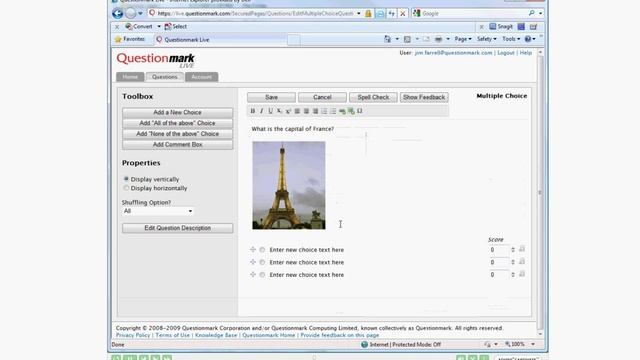Open Convert toolbar dropdown arrow
This screenshot has height=360, width=640.
(x=159, y=27)
